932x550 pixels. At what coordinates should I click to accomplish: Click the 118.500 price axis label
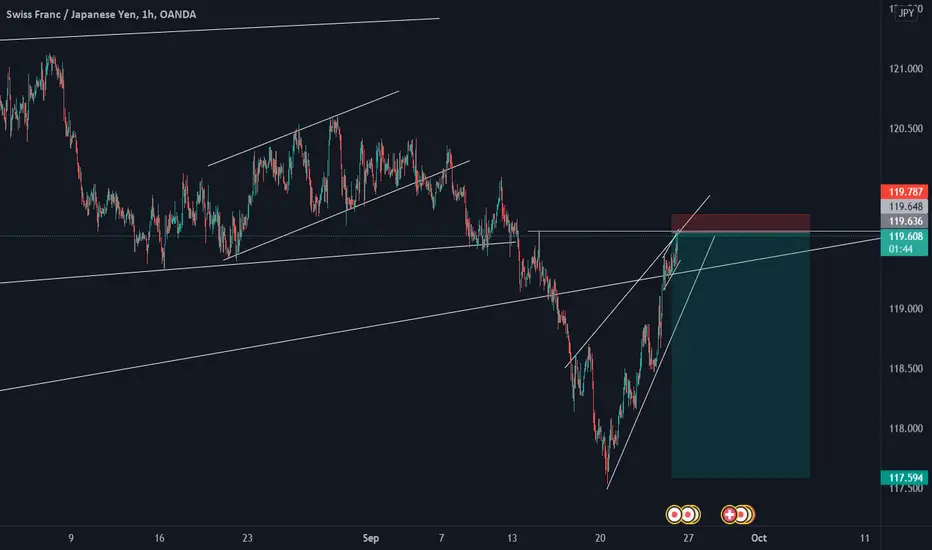click(905, 369)
